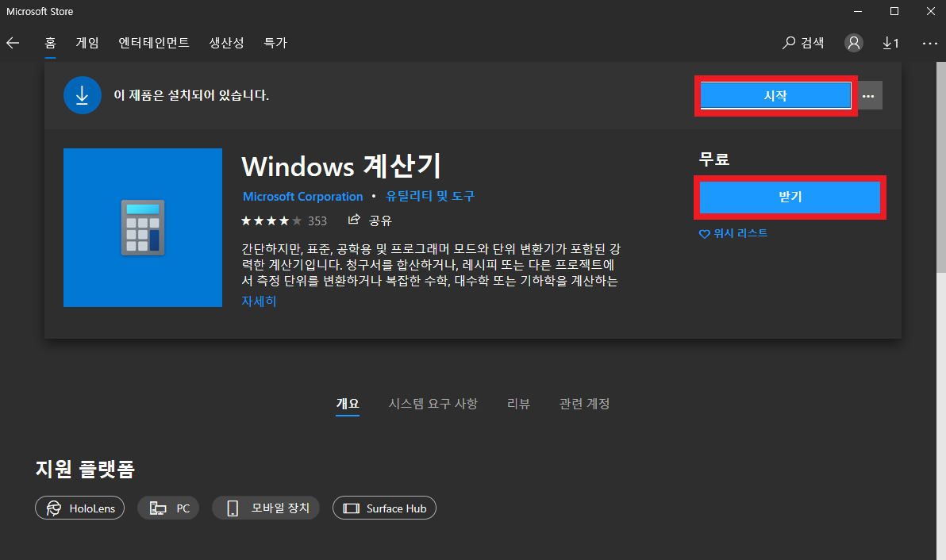Click the Surface Hub platform chip
This screenshot has height=560, width=946.
384,508
